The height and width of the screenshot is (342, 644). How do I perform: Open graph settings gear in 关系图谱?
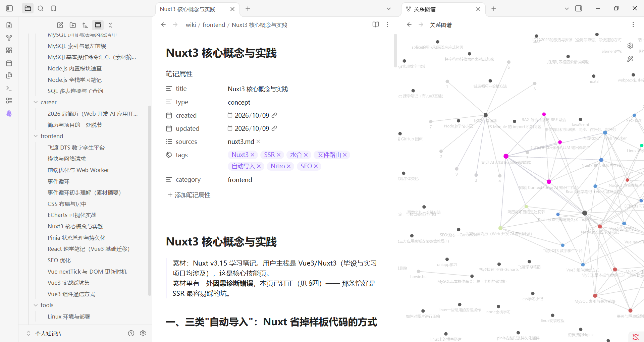tap(630, 46)
